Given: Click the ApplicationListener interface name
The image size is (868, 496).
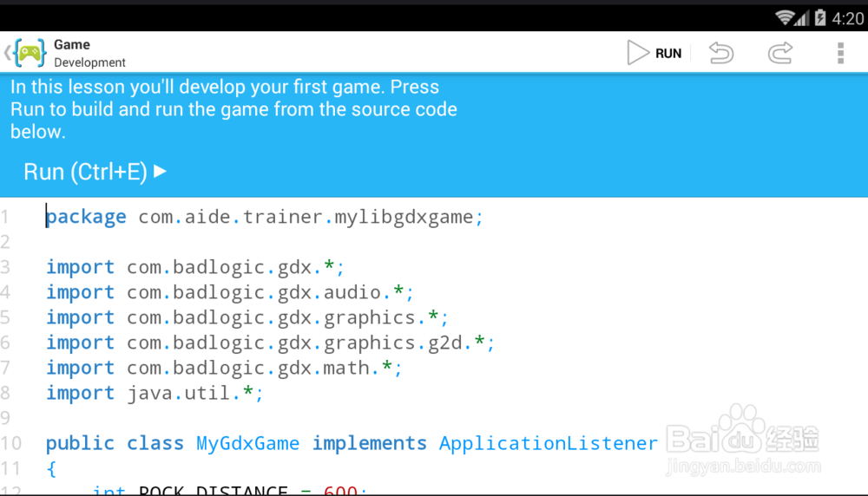Looking at the screenshot, I should coord(548,443).
